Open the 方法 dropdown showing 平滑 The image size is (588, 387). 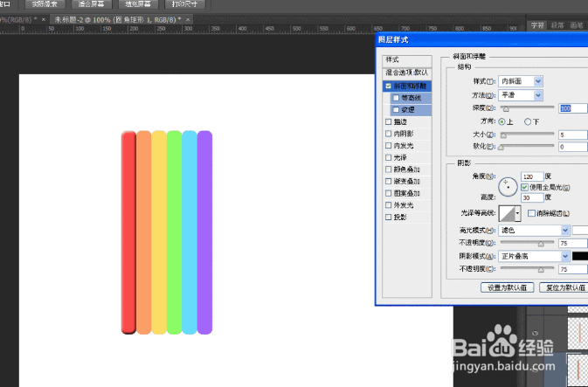(x=521, y=95)
